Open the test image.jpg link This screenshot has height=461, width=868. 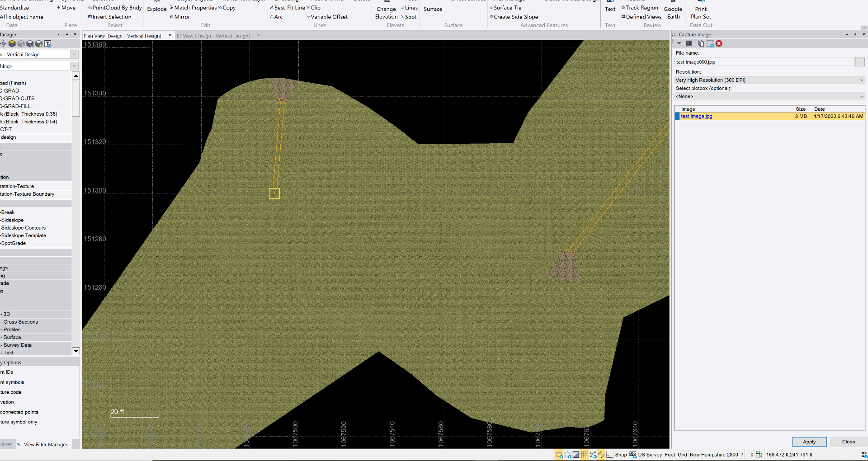click(x=696, y=116)
